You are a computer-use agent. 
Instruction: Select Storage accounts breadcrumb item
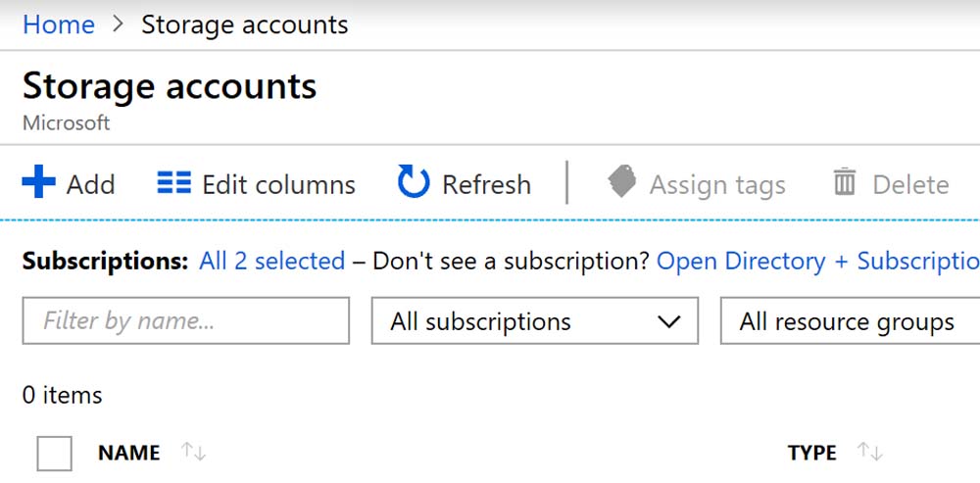point(244,24)
